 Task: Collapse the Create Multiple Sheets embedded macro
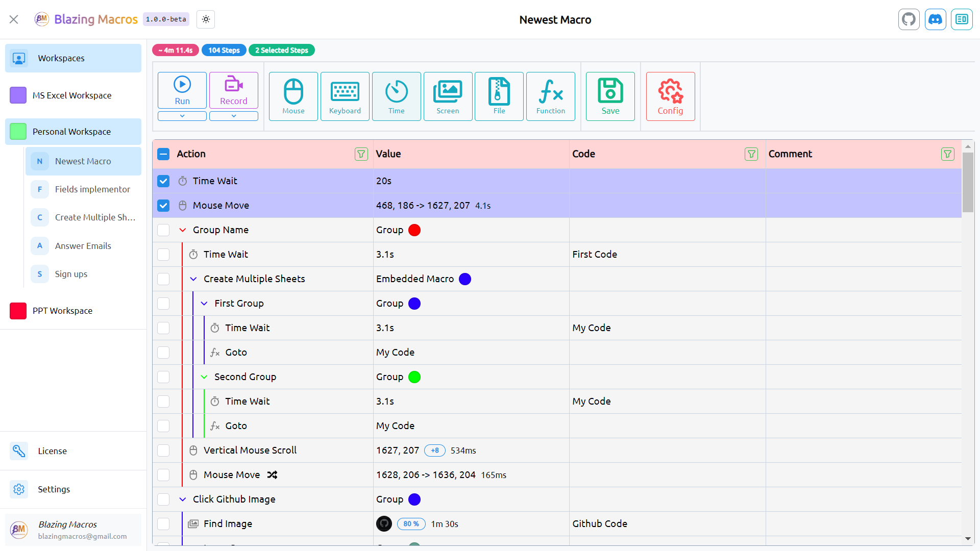[x=193, y=279]
